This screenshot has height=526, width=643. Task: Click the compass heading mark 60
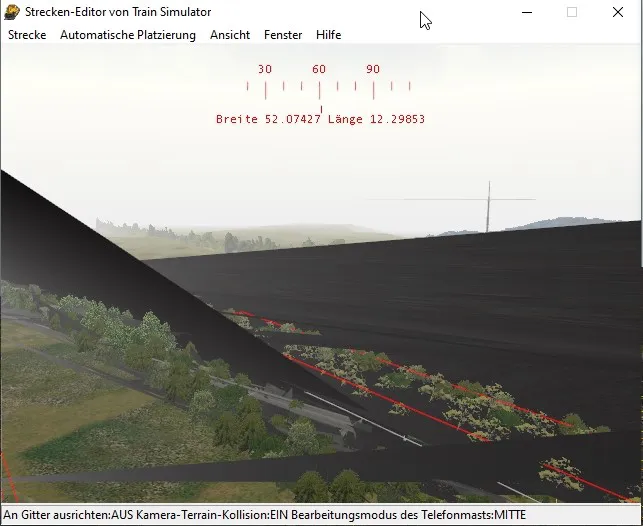coord(319,69)
